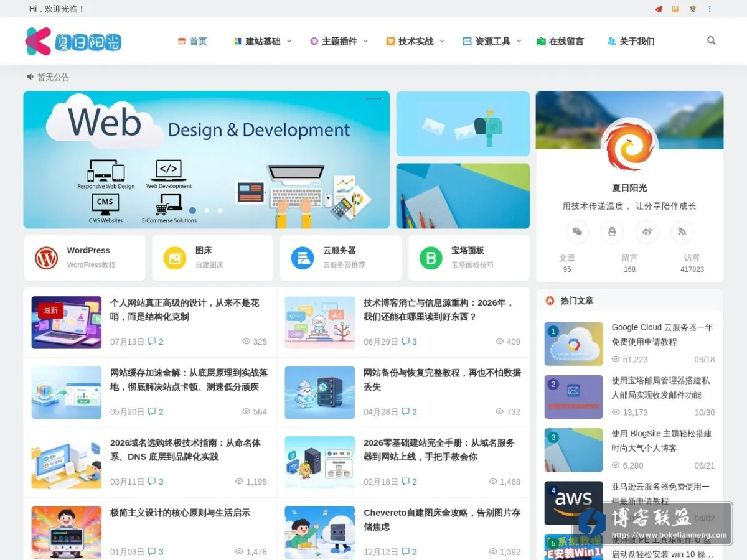Open article 网站备份与恢复完整教程

(443, 380)
